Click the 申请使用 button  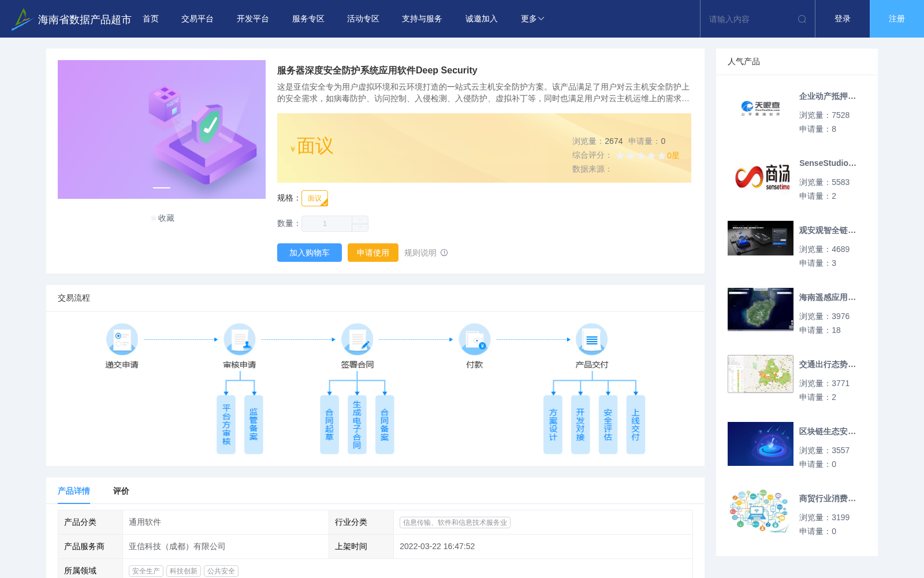(372, 253)
